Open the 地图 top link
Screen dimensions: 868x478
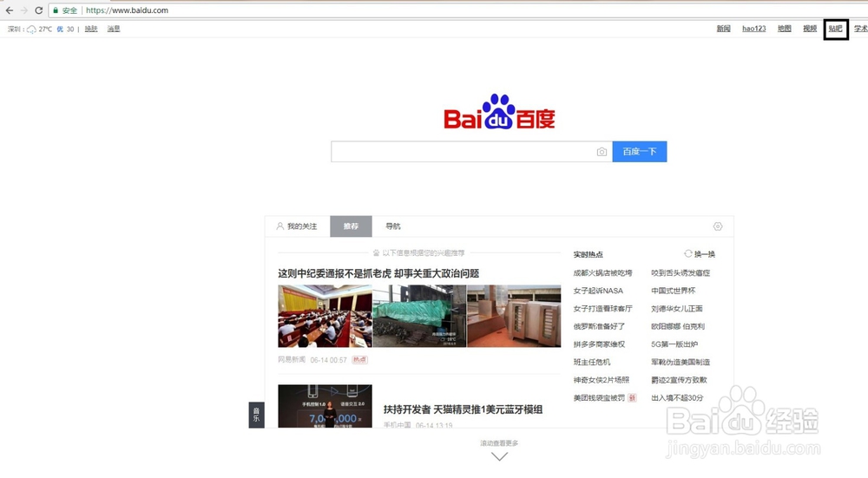(x=785, y=29)
